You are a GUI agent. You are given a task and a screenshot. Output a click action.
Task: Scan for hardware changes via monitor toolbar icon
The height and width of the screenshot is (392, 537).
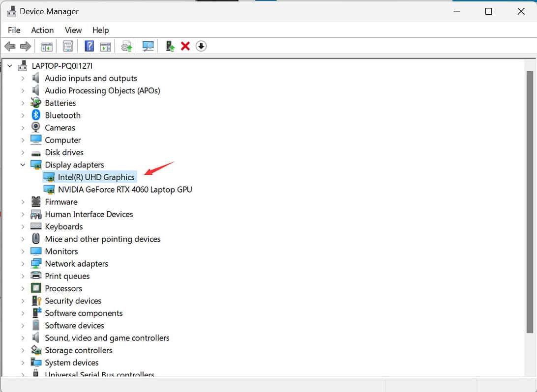tap(148, 46)
